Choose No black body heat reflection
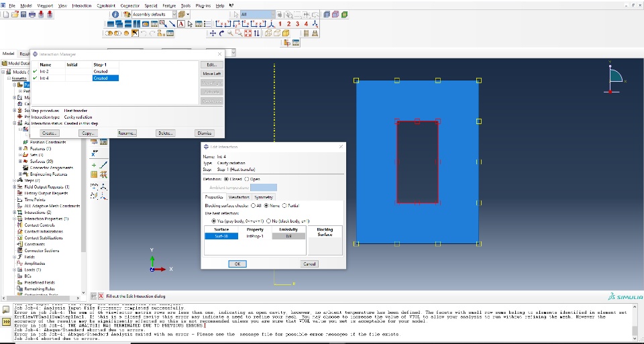The width and height of the screenshot is (644, 344). coord(268,221)
